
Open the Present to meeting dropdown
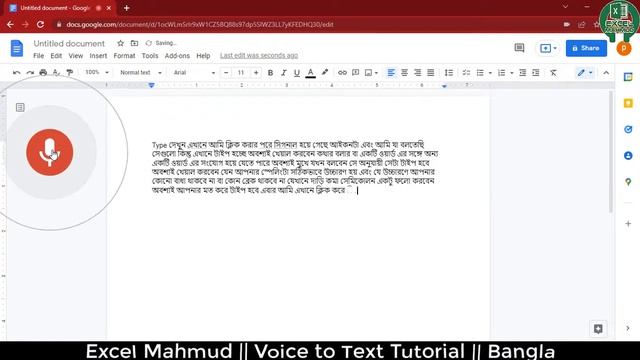click(x=548, y=48)
